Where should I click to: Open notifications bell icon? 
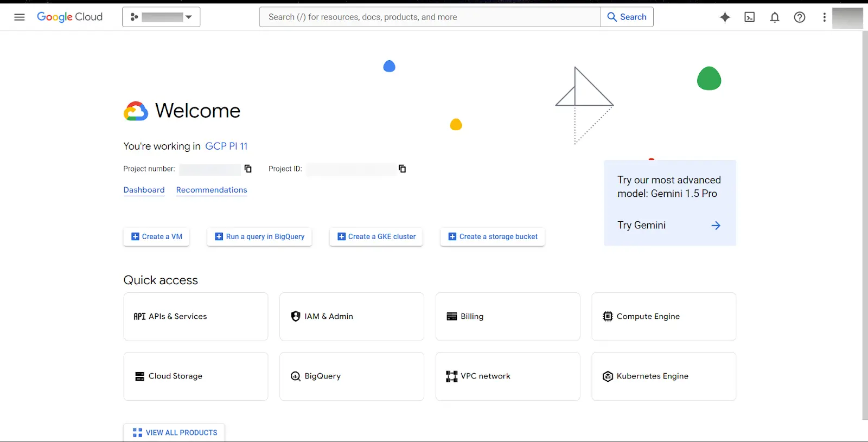775,17
